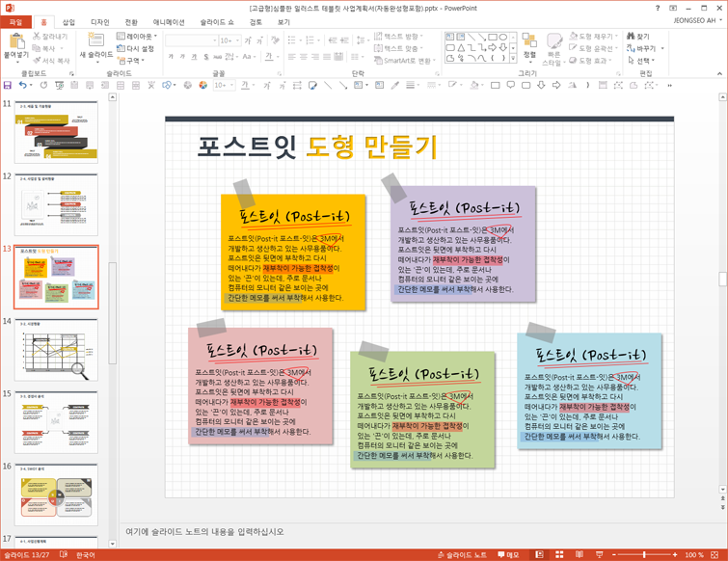Click the Reset (다시 설정) button
This screenshot has height=561, width=728.
tap(135, 48)
